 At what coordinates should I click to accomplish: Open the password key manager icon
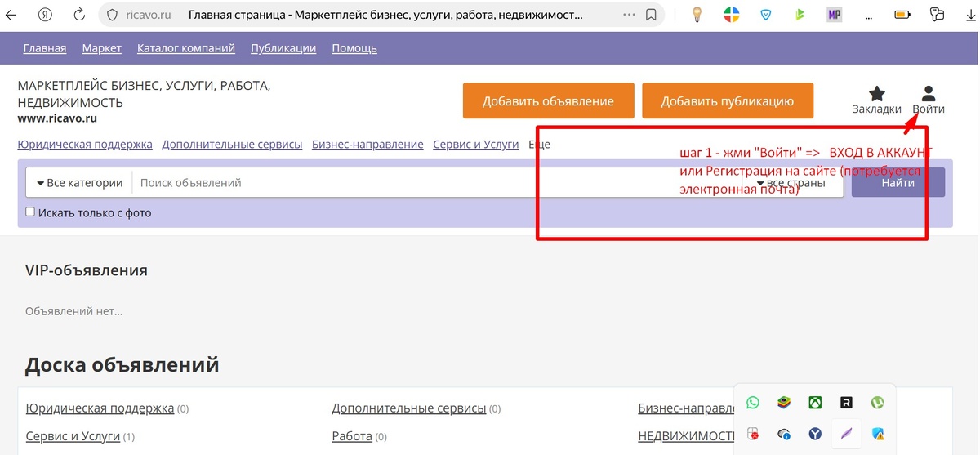(937, 14)
